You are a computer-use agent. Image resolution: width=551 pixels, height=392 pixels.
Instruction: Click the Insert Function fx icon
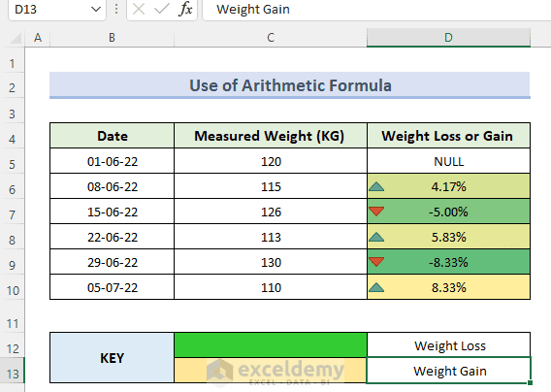[x=185, y=9]
